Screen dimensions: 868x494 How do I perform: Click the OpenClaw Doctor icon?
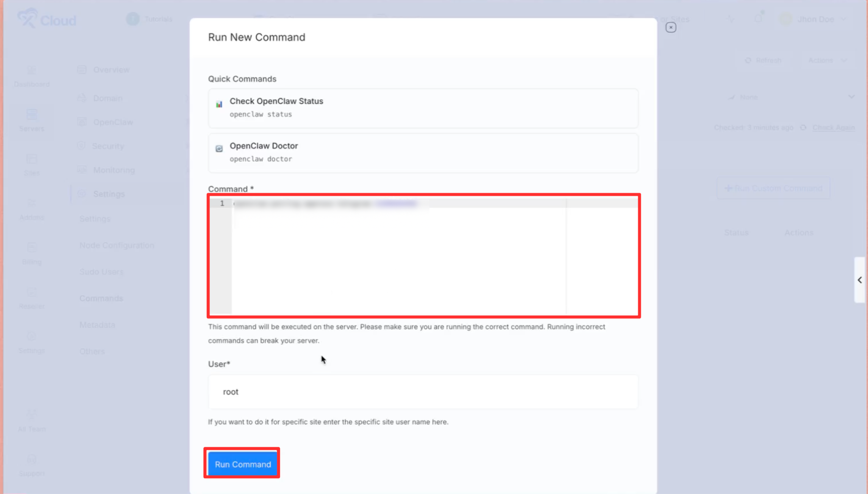(x=219, y=149)
